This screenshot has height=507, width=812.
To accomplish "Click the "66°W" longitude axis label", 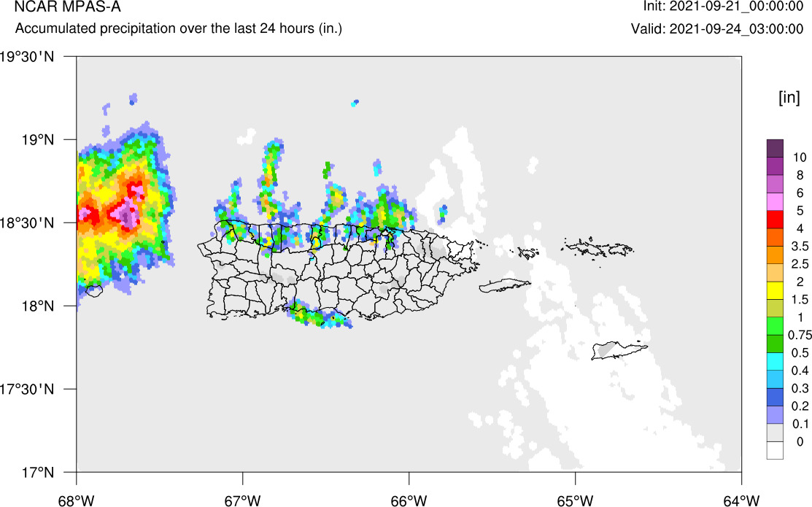I will 409,500.
